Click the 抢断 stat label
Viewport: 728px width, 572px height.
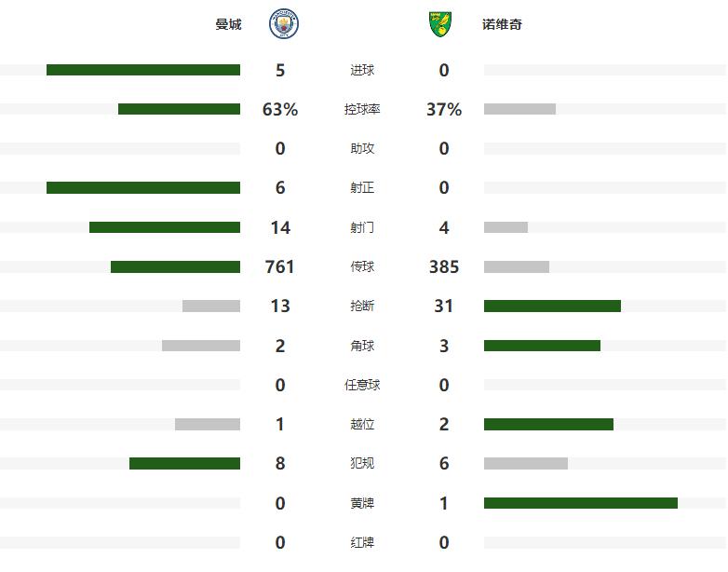tap(362, 306)
